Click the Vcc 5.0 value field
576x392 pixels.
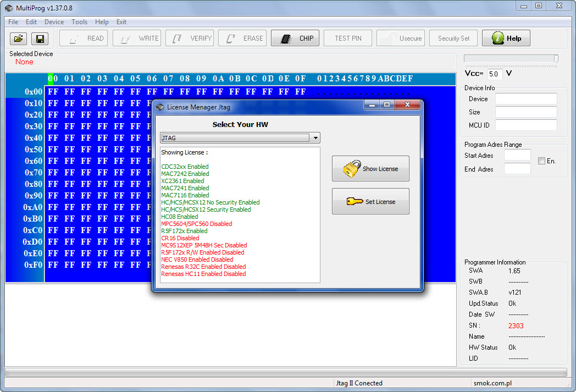(x=495, y=74)
